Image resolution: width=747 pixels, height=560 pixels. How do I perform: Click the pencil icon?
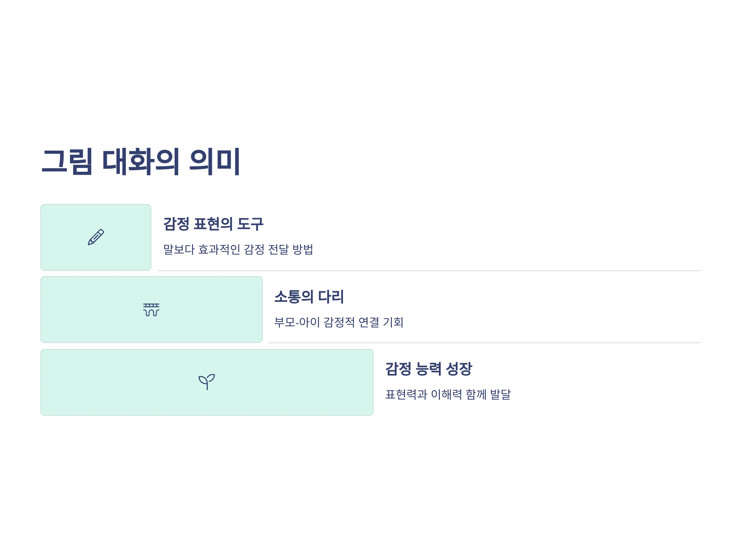coord(96,237)
